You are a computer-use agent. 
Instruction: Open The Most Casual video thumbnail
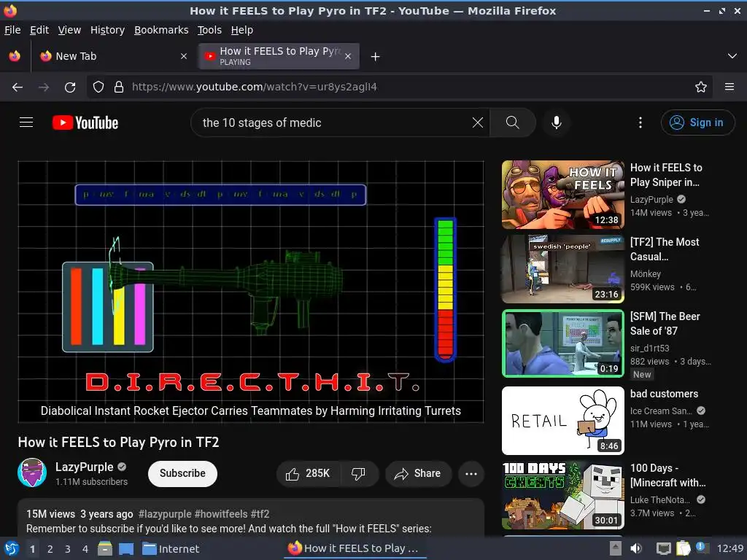(x=563, y=269)
